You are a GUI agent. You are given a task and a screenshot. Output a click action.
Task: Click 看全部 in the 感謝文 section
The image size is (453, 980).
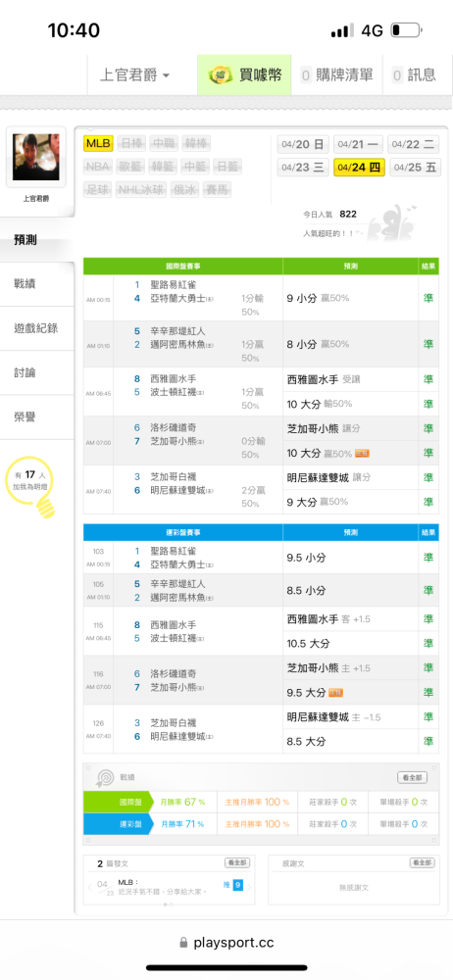422,863
